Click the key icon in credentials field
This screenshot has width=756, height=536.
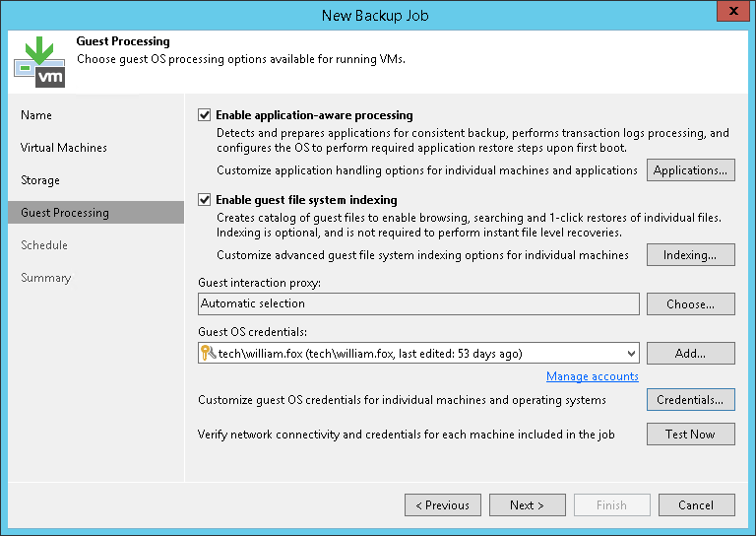coord(208,353)
